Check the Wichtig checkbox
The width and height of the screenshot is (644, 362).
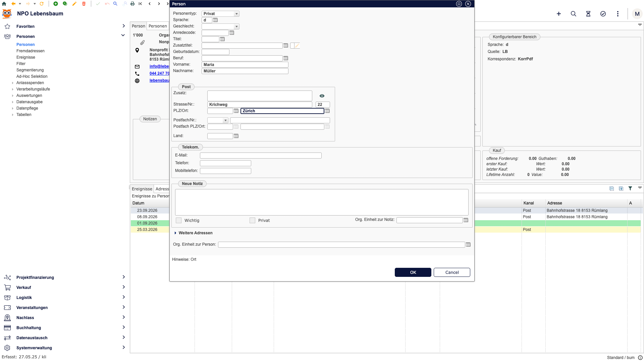(179, 221)
